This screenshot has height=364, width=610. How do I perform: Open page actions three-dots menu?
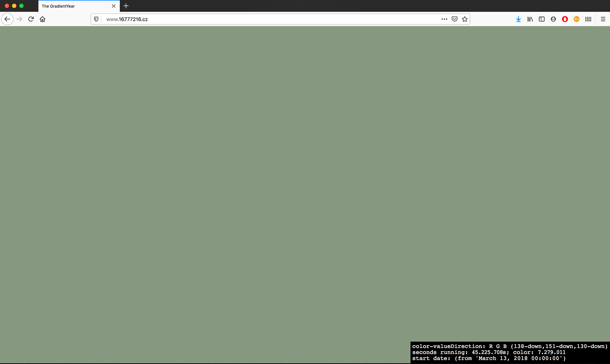click(444, 19)
